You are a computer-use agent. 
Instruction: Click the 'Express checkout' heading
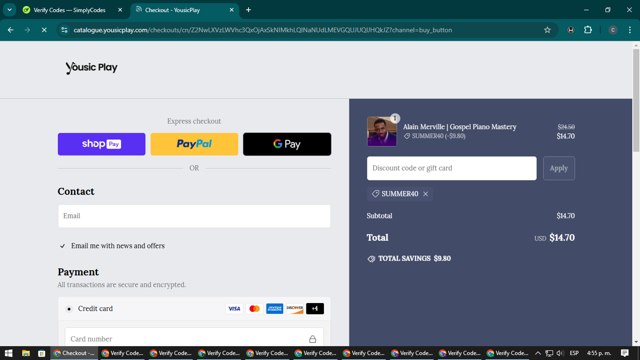(x=194, y=121)
